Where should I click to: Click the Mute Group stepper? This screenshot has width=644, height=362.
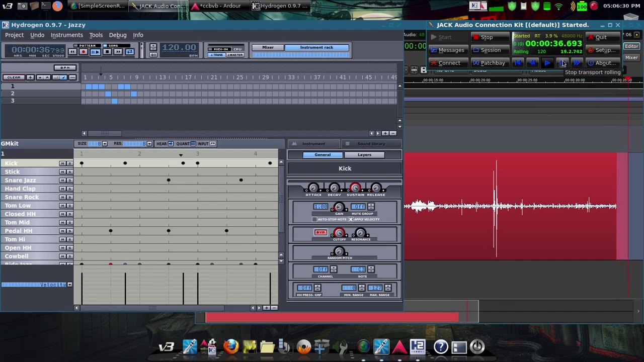(x=371, y=207)
